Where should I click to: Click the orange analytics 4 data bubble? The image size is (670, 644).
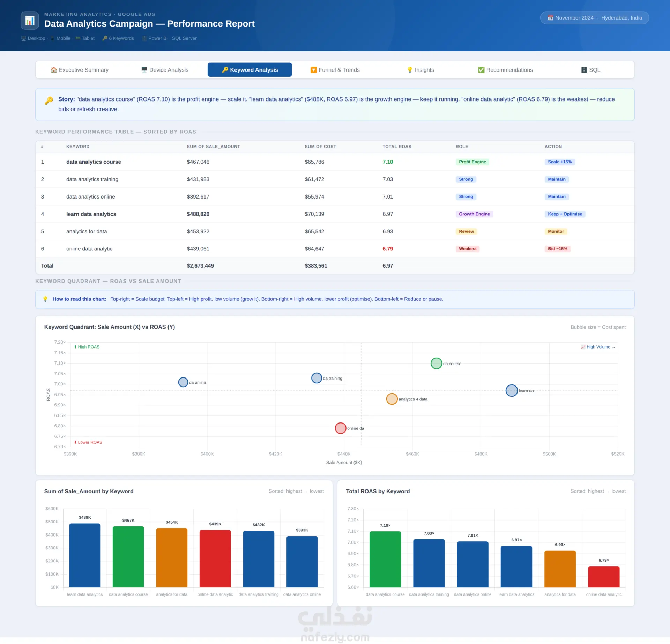pyautogui.click(x=392, y=399)
